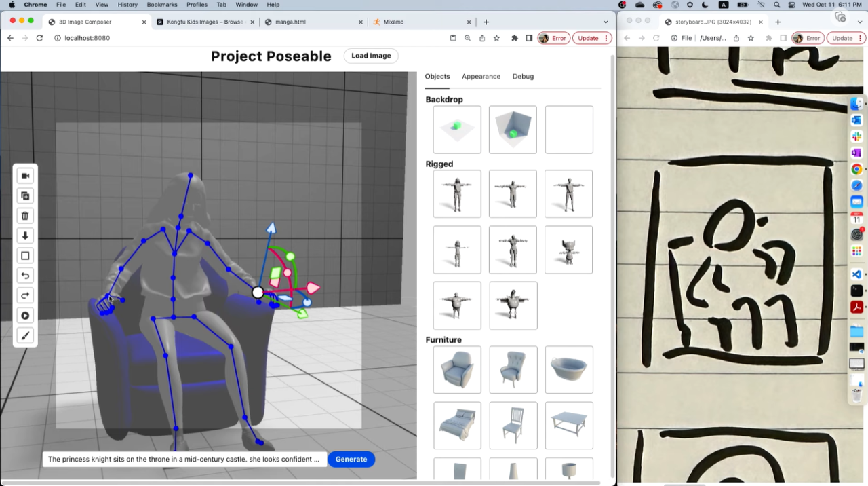The width and height of the screenshot is (868, 486).
Task: Select the armchair furniture thumbnail
Action: tap(457, 370)
